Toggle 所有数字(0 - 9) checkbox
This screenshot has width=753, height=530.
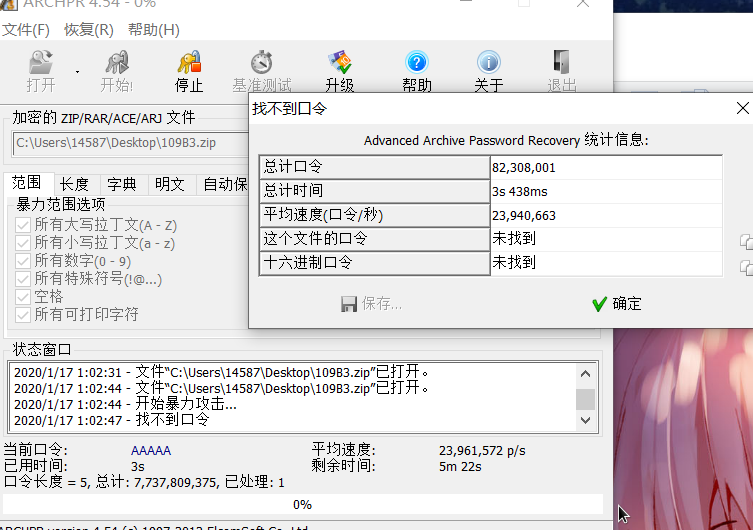tap(23, 261)
